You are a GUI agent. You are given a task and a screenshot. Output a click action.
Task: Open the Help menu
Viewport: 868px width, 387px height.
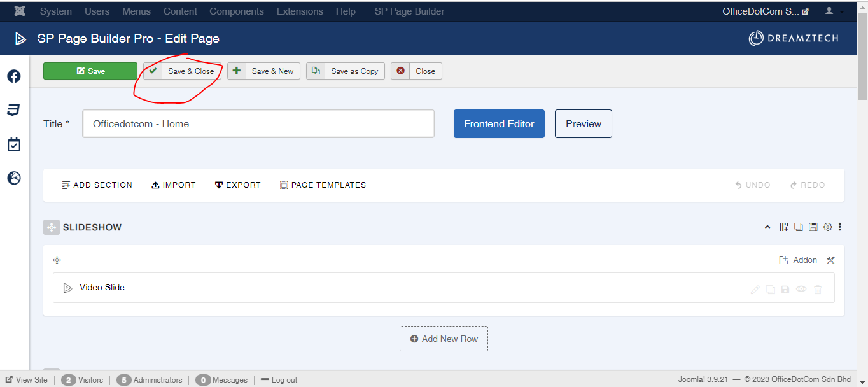click(x=346, y=11)
